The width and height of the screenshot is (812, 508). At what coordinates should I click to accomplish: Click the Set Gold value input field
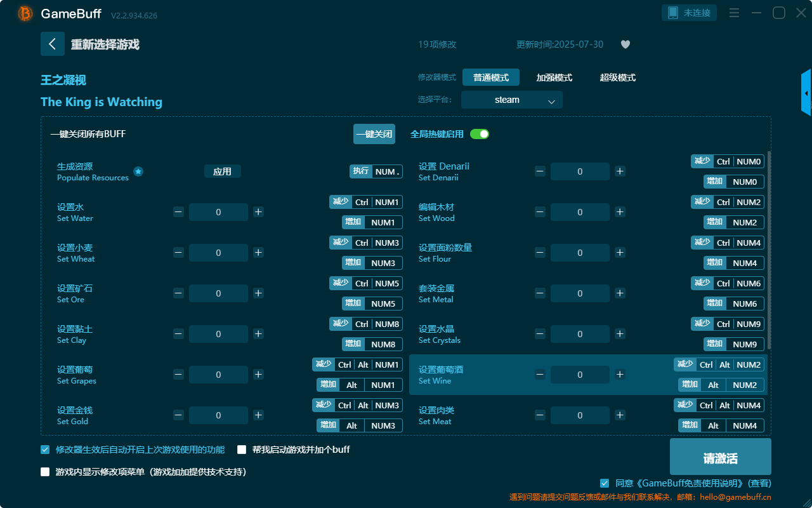[218, 415]
